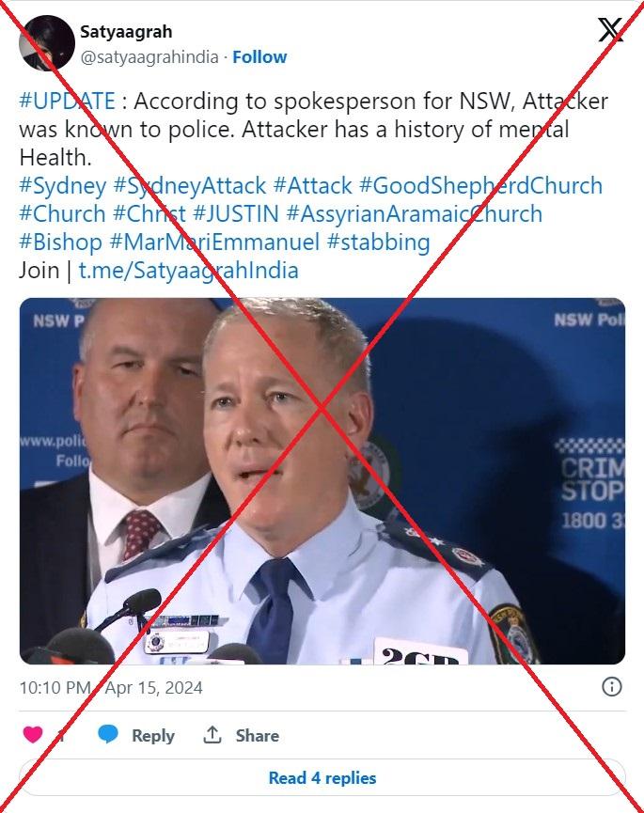The width and height of the screenshot is (644, 813).
Task: Click the Satyaagrah display name
Action: click(x=126, y=32)
